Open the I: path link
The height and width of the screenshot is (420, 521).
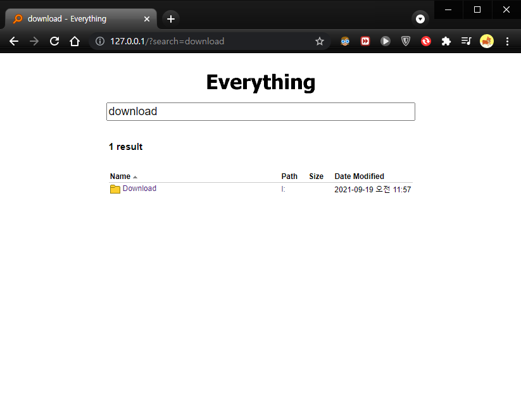click(x=283, y=189)
